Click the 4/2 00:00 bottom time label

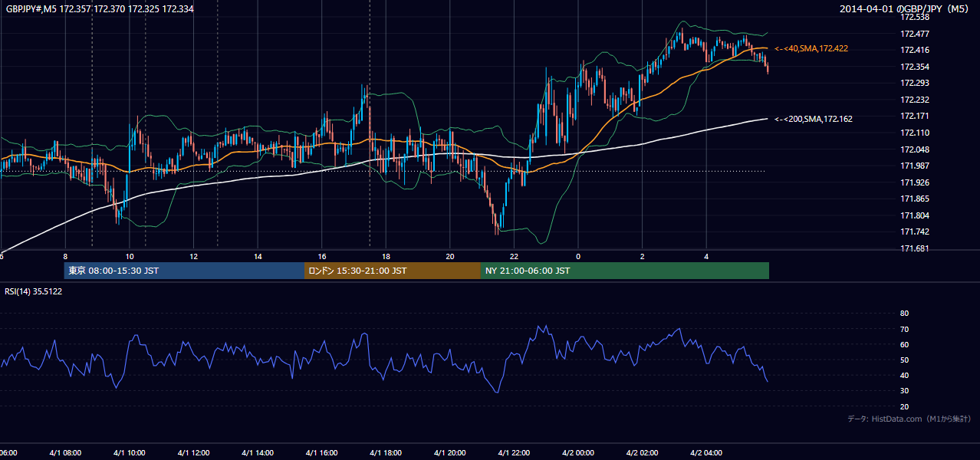pos(578,453)
